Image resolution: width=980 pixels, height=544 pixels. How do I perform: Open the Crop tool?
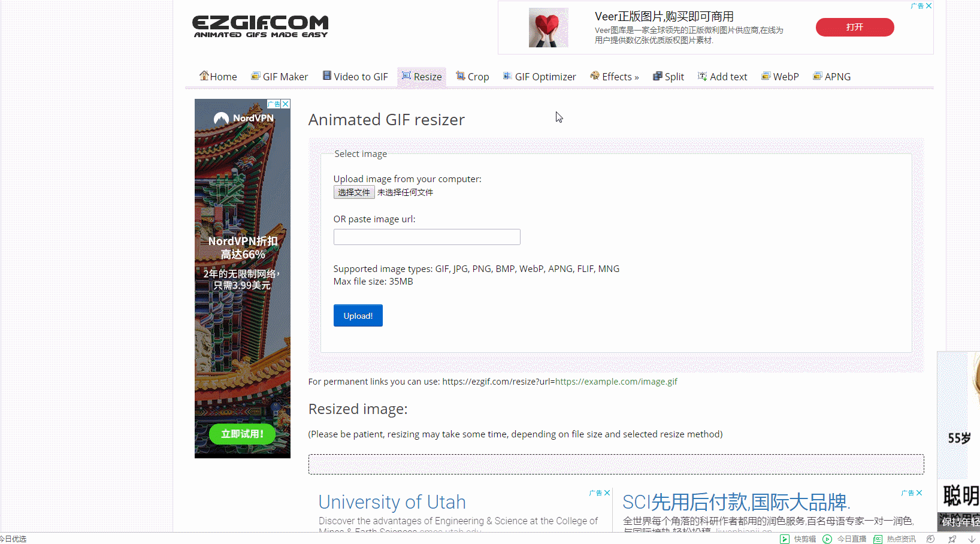click(473, 76)
